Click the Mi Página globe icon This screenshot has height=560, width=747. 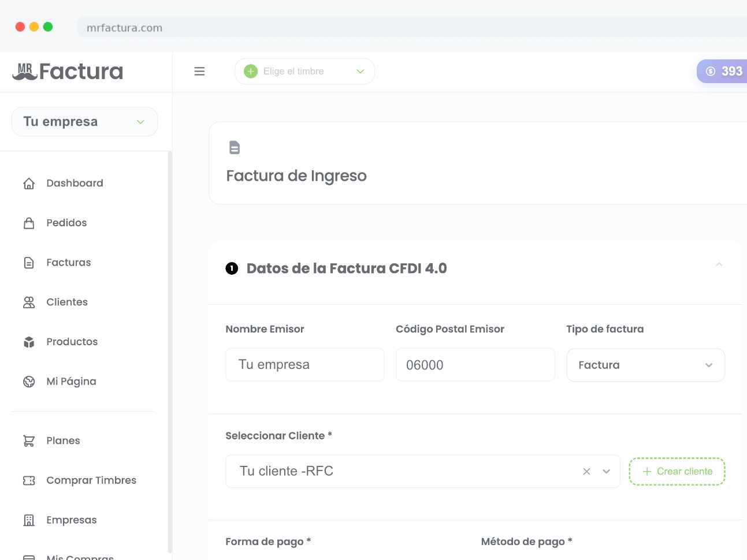(x=29, y=382)
